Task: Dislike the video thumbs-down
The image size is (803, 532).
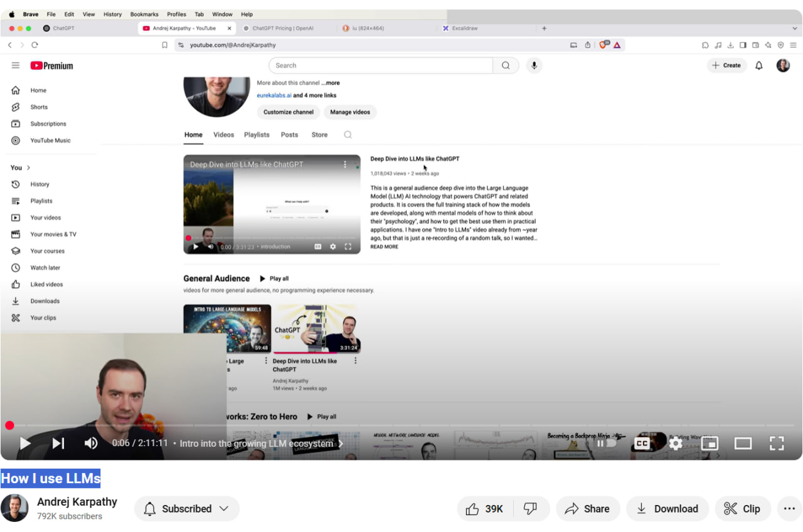Action: tap(531, 509)
